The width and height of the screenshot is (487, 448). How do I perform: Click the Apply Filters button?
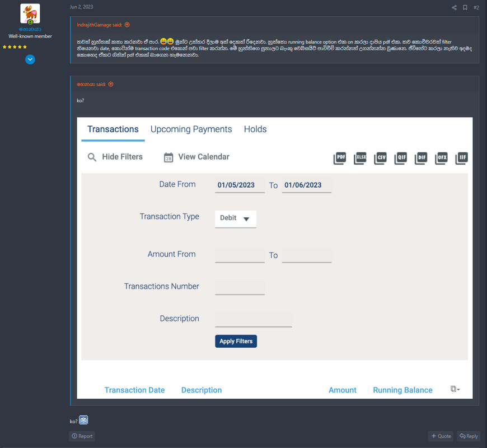pyautogui.click(x=236, y=341)
